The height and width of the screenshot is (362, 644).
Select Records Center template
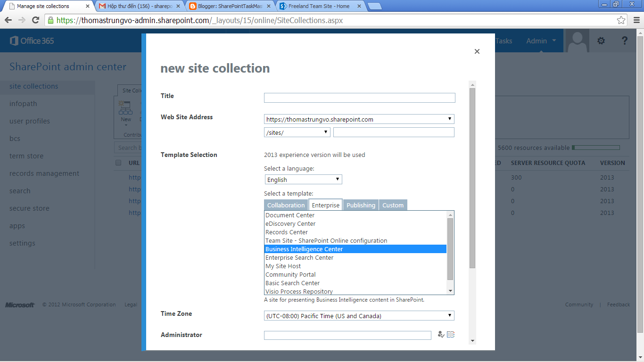coord(355,232)
